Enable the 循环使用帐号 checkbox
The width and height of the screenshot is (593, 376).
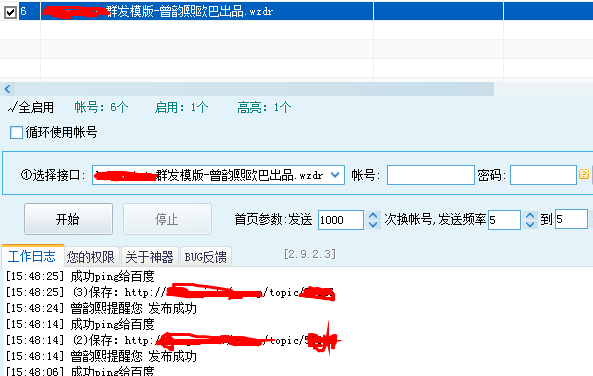click(16, 132)
